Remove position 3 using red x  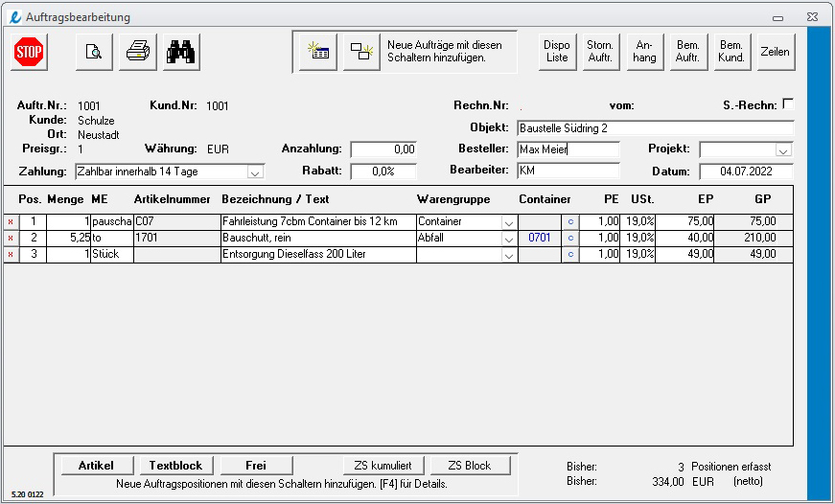point(11,255)
